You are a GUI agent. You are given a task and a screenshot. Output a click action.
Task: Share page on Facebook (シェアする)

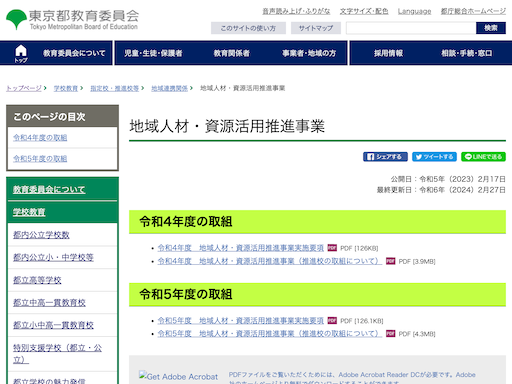[x=385, y=157]
